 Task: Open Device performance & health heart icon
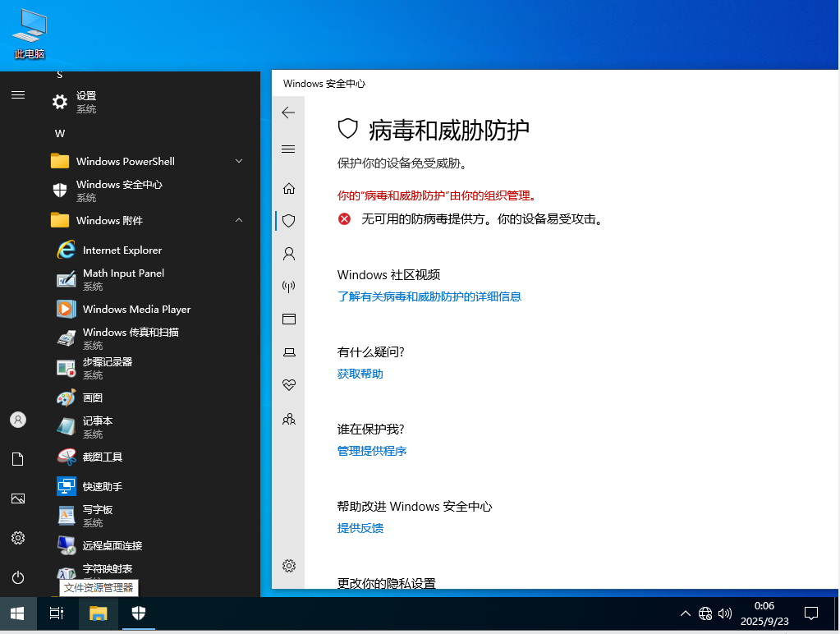coord(289,385)
